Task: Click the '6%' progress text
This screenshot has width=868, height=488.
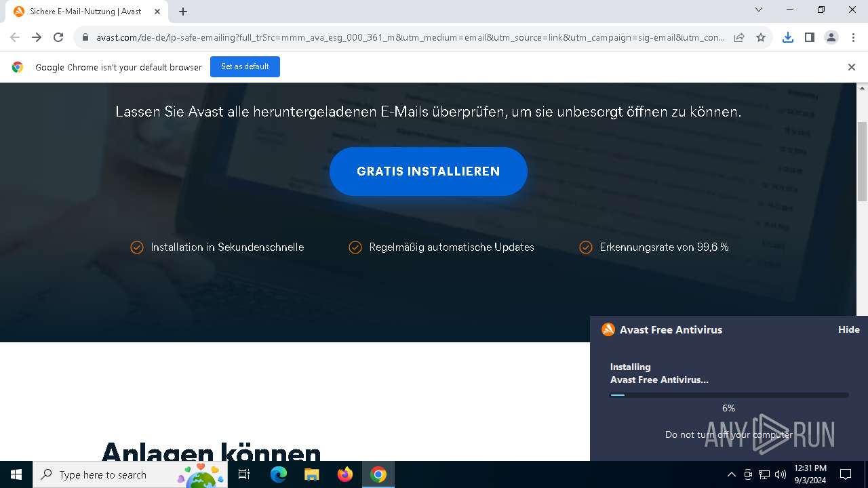Action: tap(728, 408)
